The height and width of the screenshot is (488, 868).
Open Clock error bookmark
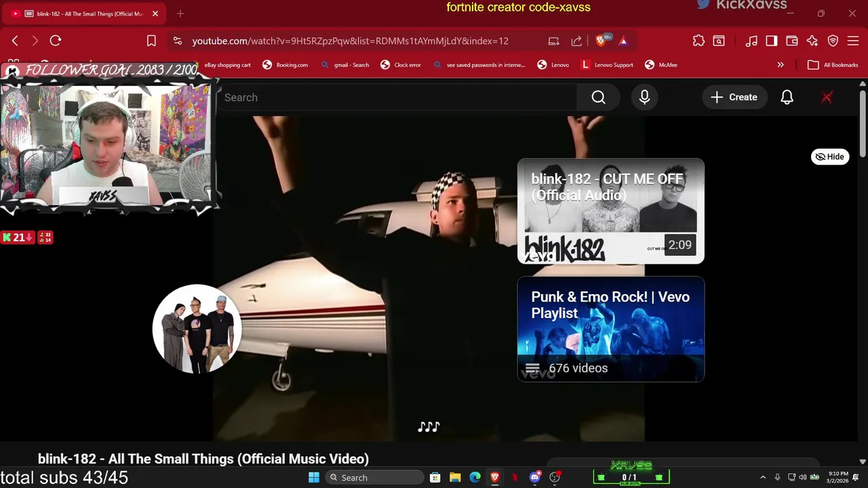(x=401, y=65)
